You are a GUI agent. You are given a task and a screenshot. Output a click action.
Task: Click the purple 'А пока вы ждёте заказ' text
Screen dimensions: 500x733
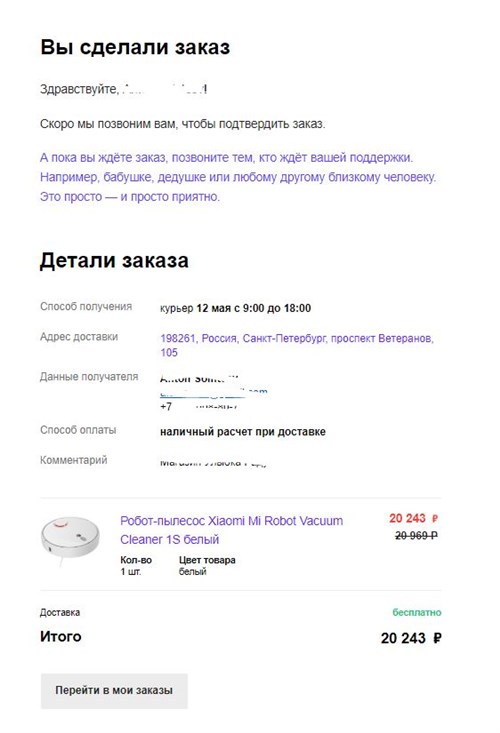[238, 177]
